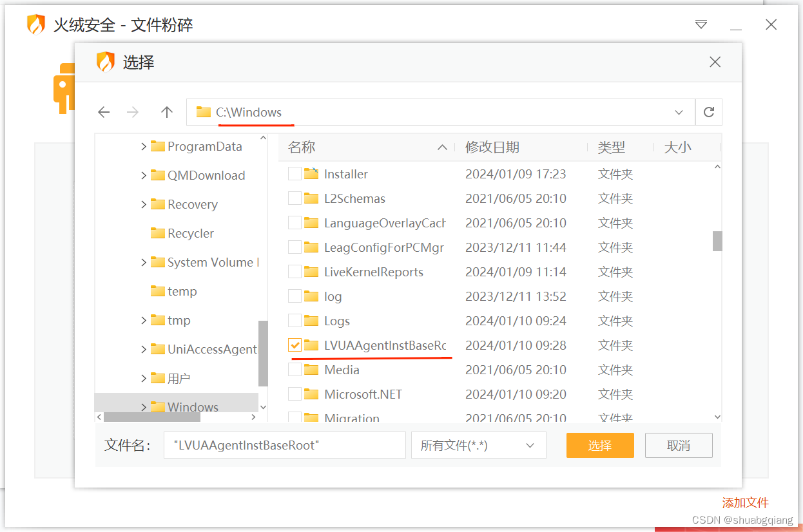803x532 pixels.
Task: Click the back navigation arrow
Action: pos(104,112)
